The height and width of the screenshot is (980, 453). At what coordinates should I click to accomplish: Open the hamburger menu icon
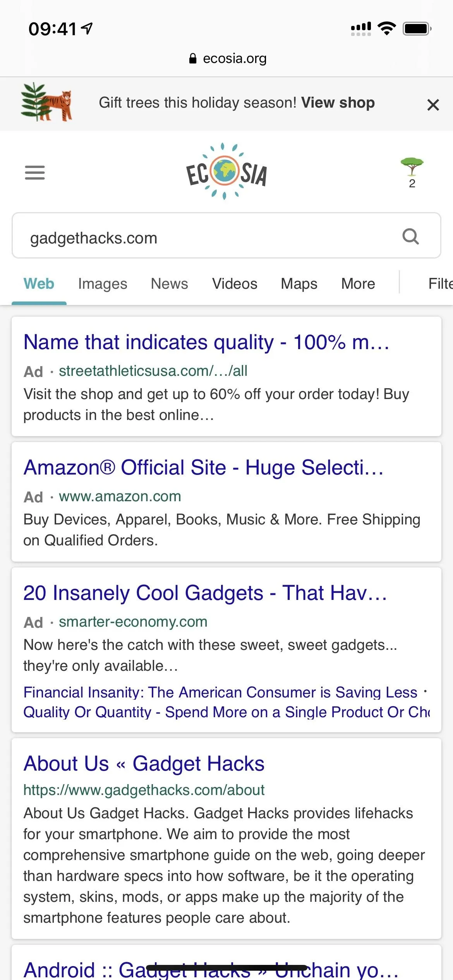(35, 173)
